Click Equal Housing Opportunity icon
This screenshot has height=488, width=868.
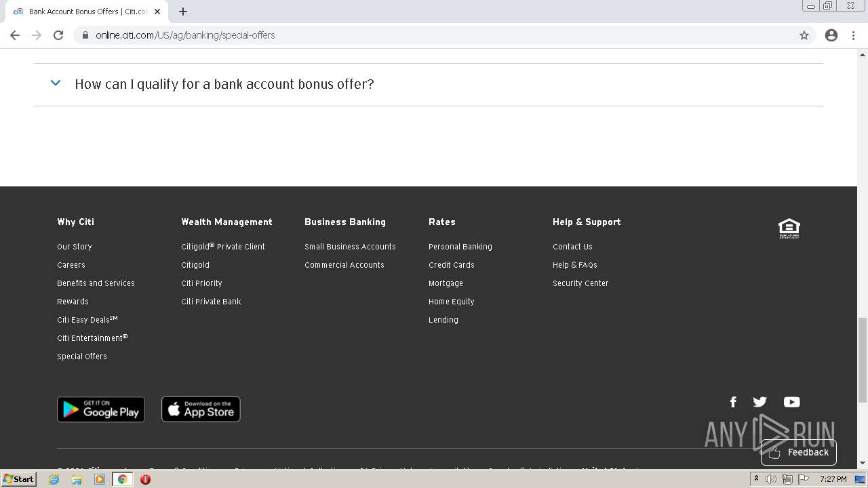(x=789, y=228)
